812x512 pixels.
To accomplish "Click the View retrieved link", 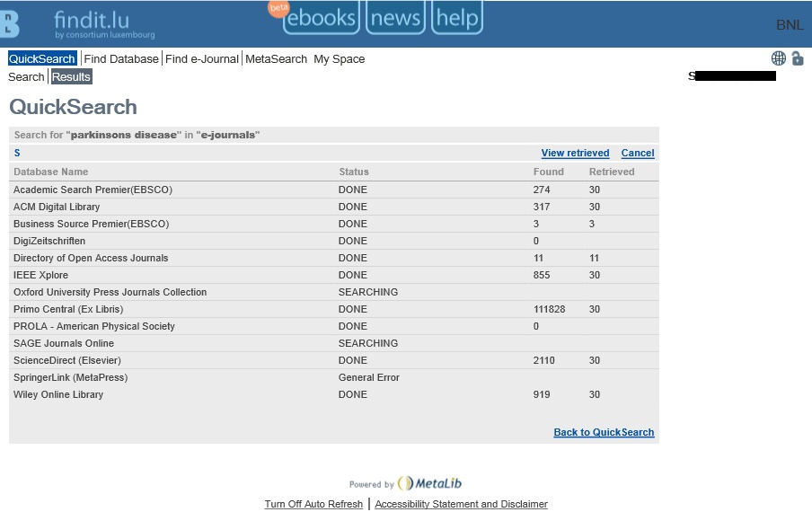I will 576,153.
